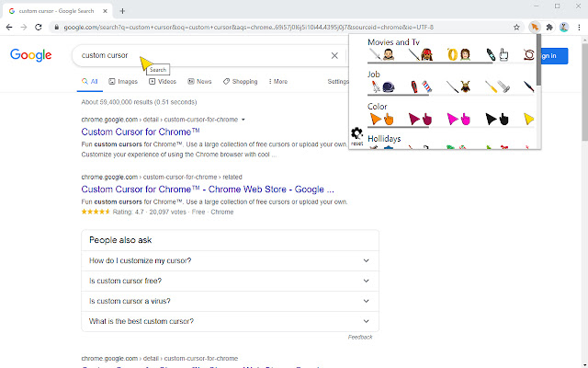This screenshot has width=588, height=368.
Task: Focus the Google search input field
Action: (202, 55)
